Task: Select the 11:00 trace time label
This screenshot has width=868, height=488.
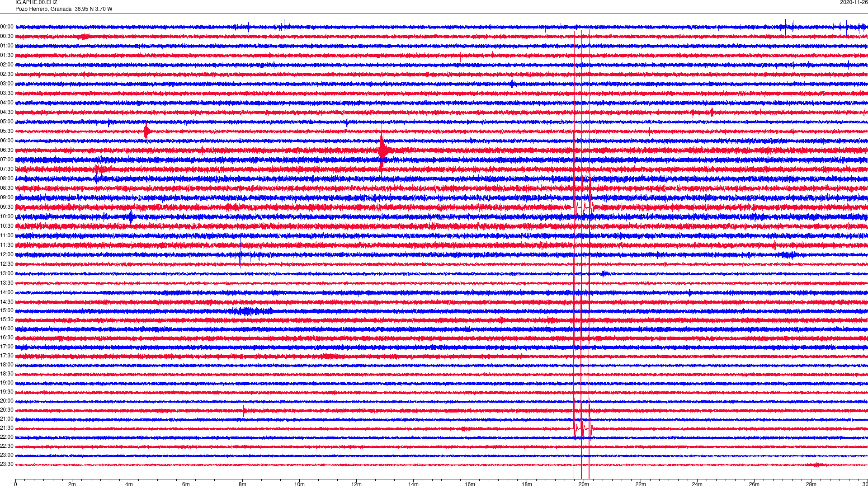Action: (x=7, y=235)
